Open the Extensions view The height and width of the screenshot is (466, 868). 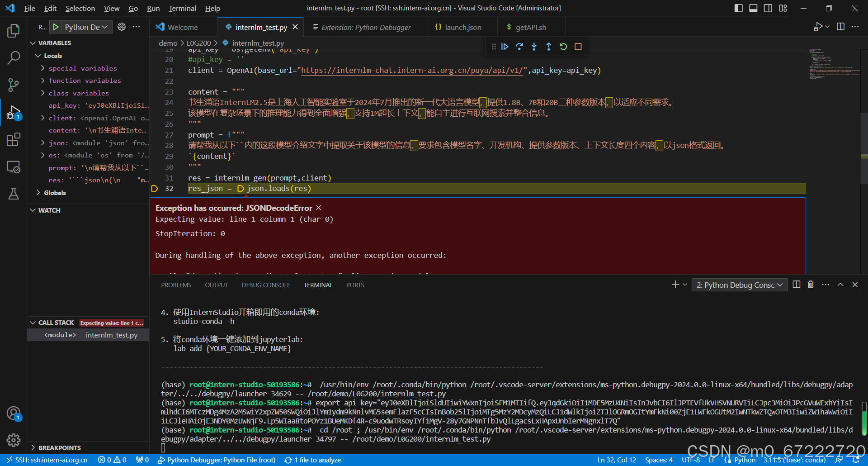[x=14, y=139]
